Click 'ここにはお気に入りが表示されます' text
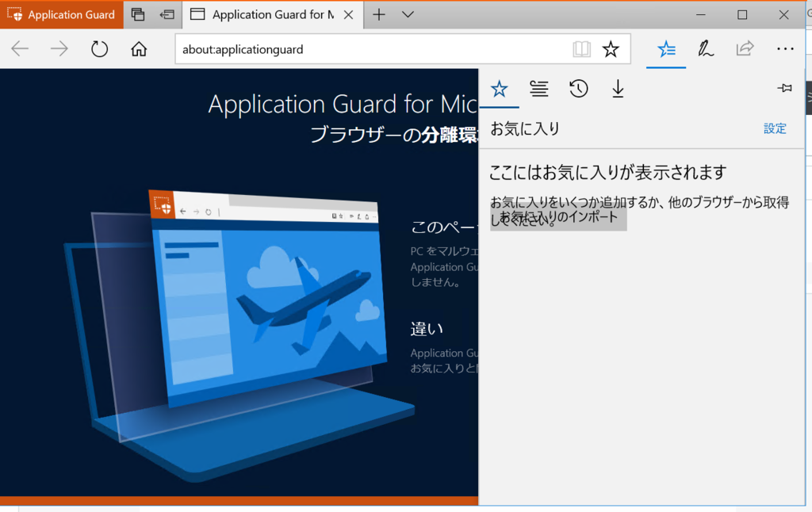The image size is (812, 512). pyautogui.click(x=608, y=172)
